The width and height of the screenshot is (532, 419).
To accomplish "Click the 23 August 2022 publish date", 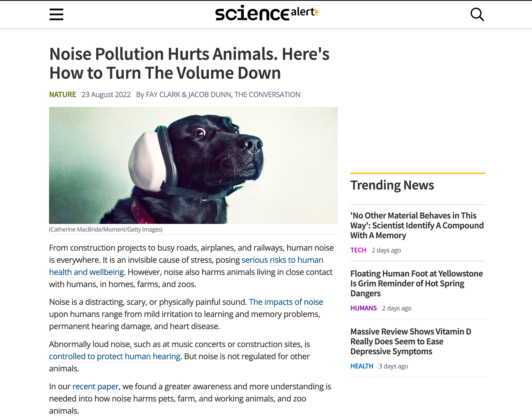I will click(106, 95).
